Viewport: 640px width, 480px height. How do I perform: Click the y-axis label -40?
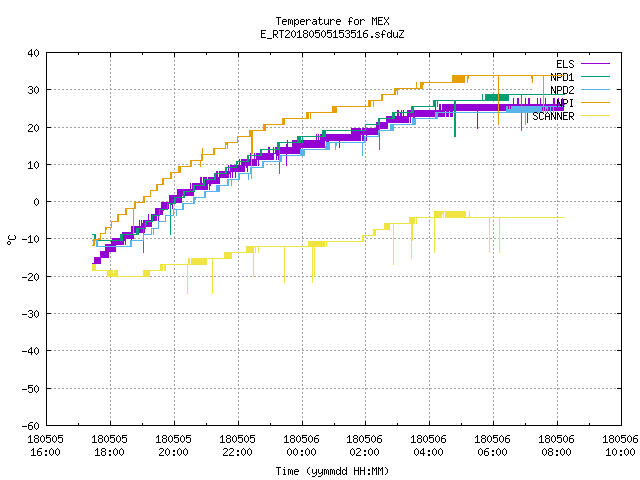[31, 351]
